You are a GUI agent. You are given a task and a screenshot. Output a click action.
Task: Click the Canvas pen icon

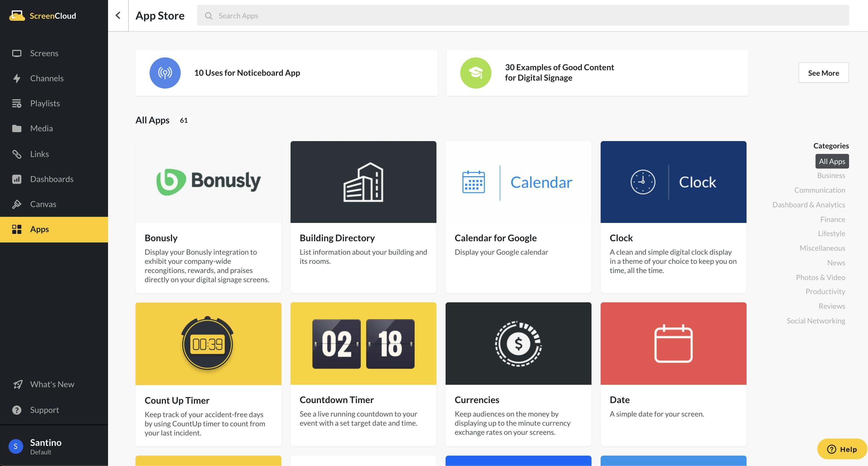16,204
